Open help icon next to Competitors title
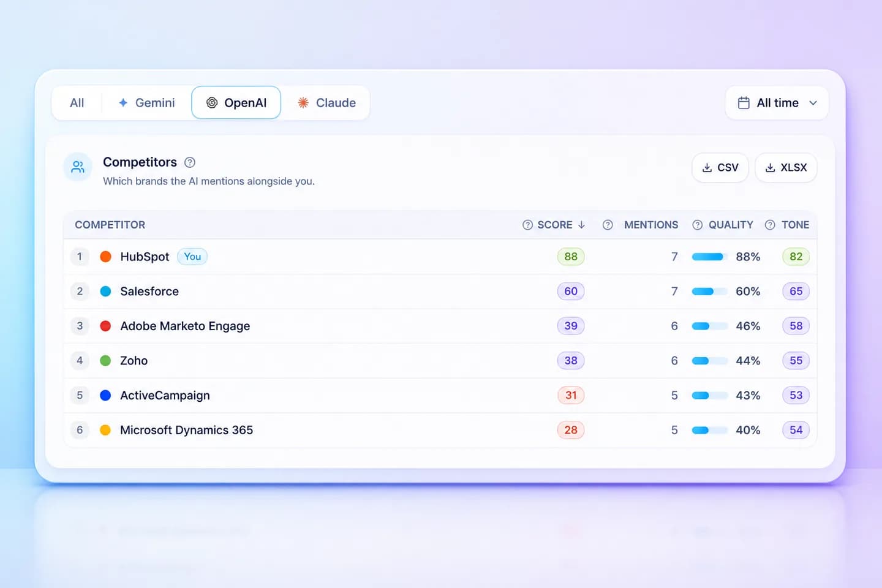Viewport: 882px width, 588px height. (x=190, y=162)
